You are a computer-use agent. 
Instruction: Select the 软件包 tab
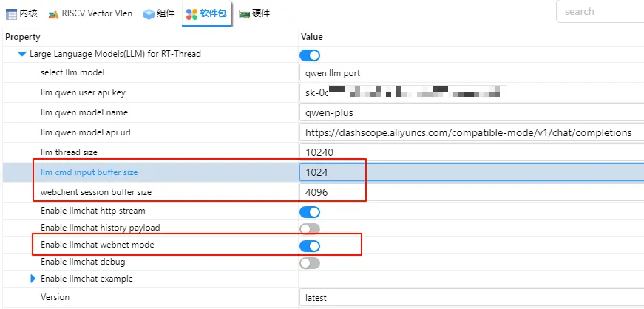coord(206,13)
